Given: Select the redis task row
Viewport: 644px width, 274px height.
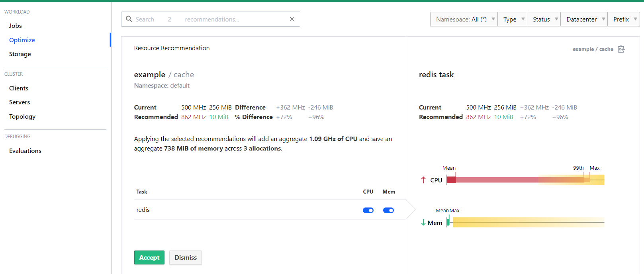Looking at the screenshot, I should 239,210.
